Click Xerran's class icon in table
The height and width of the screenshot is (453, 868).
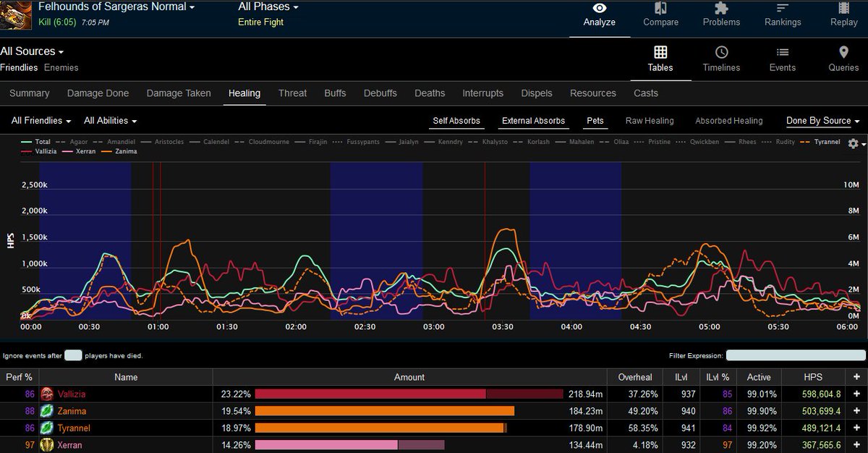47,445
